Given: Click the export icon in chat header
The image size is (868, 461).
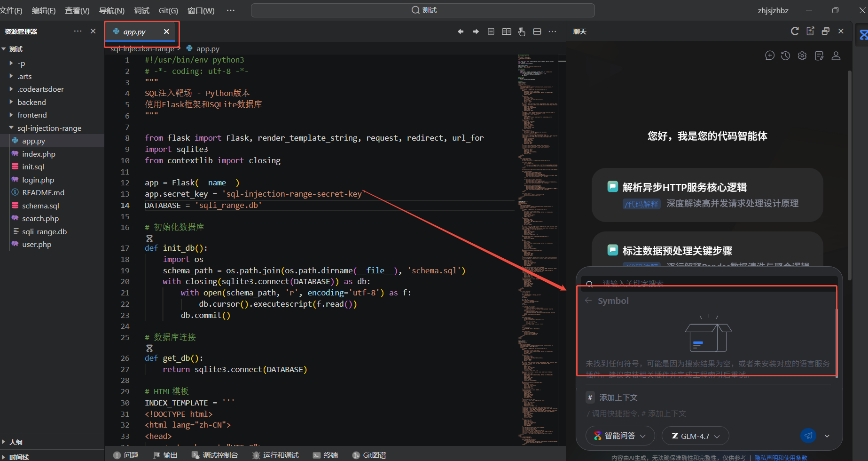Looking at the screenshot, I should pyautogui.click(x=810, y=31).
